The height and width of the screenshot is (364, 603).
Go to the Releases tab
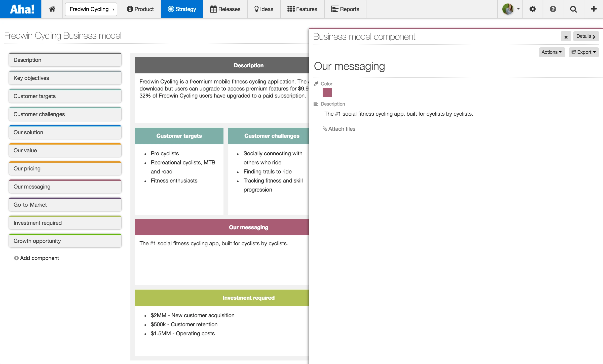coord(225,9)
